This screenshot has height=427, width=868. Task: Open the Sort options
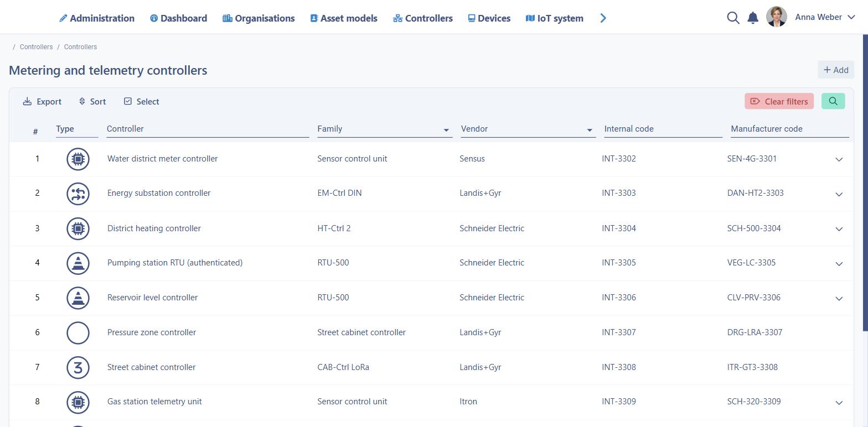pos(92,101)
